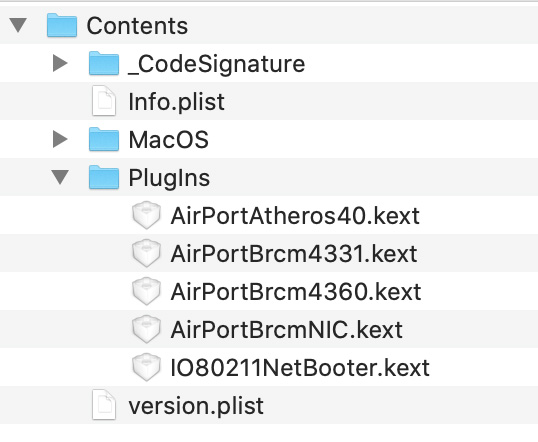Image resolution: width=538 pixels, height=442 pixels.
Task: Click the version.plist document icon
Action: coord(104,405)
